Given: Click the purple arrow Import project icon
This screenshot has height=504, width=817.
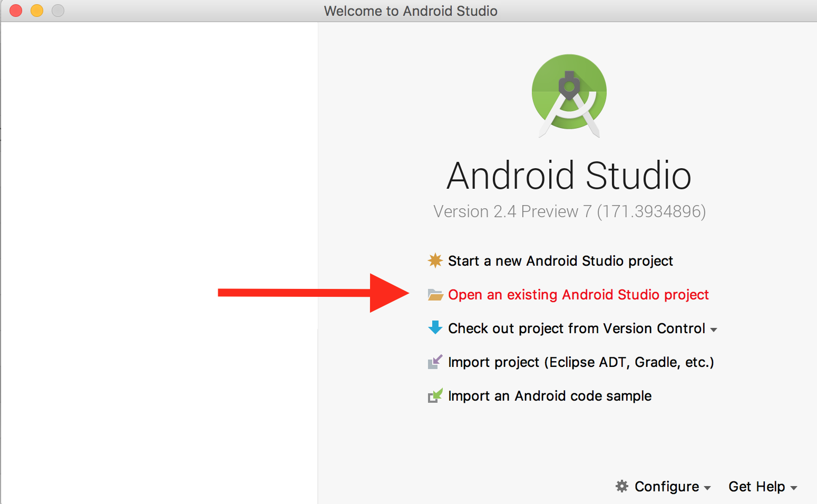Looking at the screenshot, I should (435, 362).
